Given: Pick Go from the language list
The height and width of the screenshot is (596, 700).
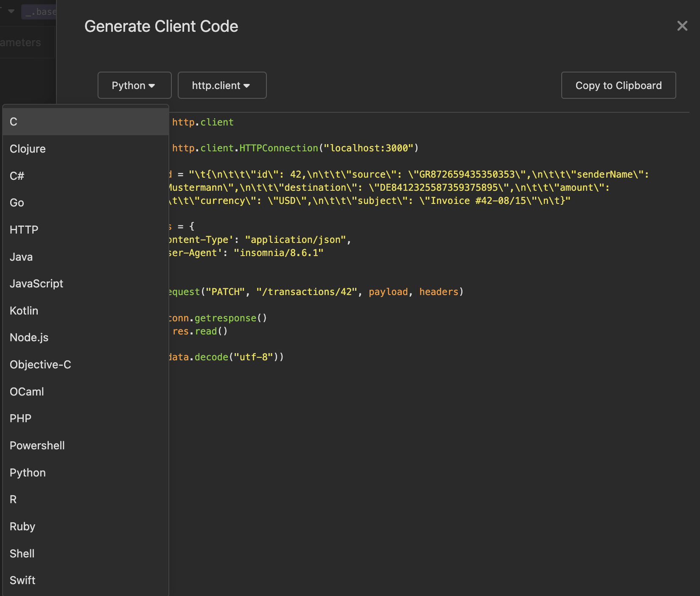Looking at the screenshot, I should 86,203.
